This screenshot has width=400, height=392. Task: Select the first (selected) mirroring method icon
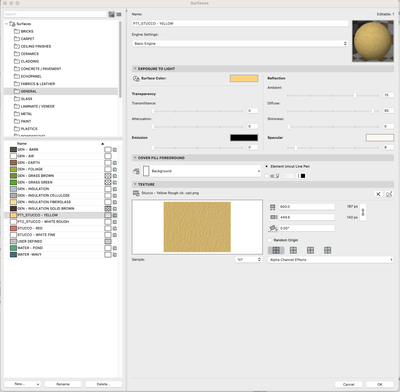point(276,250)
